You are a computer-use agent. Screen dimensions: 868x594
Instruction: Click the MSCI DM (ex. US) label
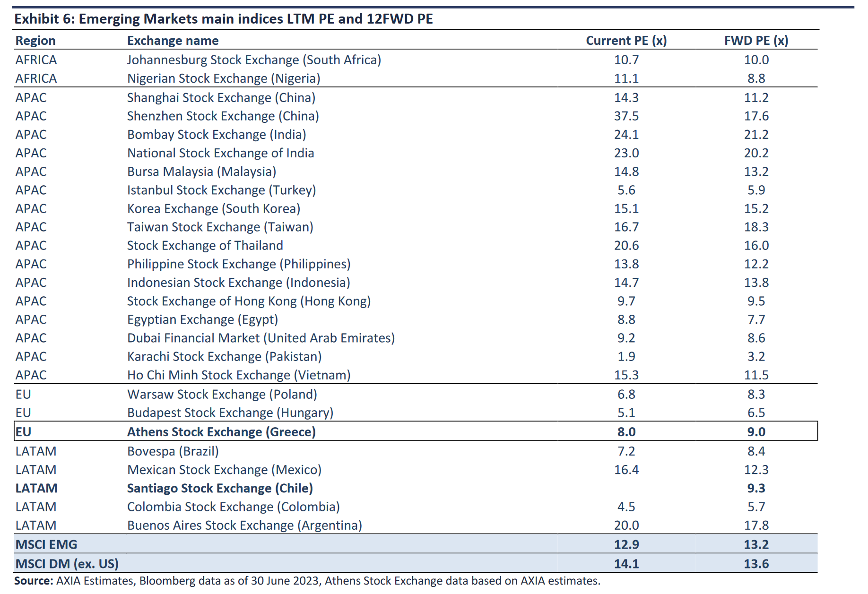67,564
